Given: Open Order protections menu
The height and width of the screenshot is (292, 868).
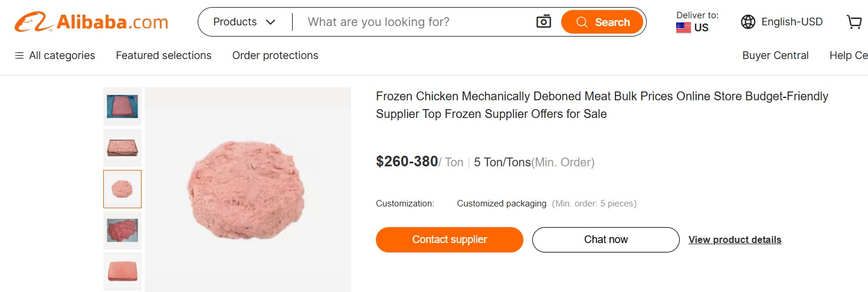Looking at the screenshot, I should (x=275, y=55).
